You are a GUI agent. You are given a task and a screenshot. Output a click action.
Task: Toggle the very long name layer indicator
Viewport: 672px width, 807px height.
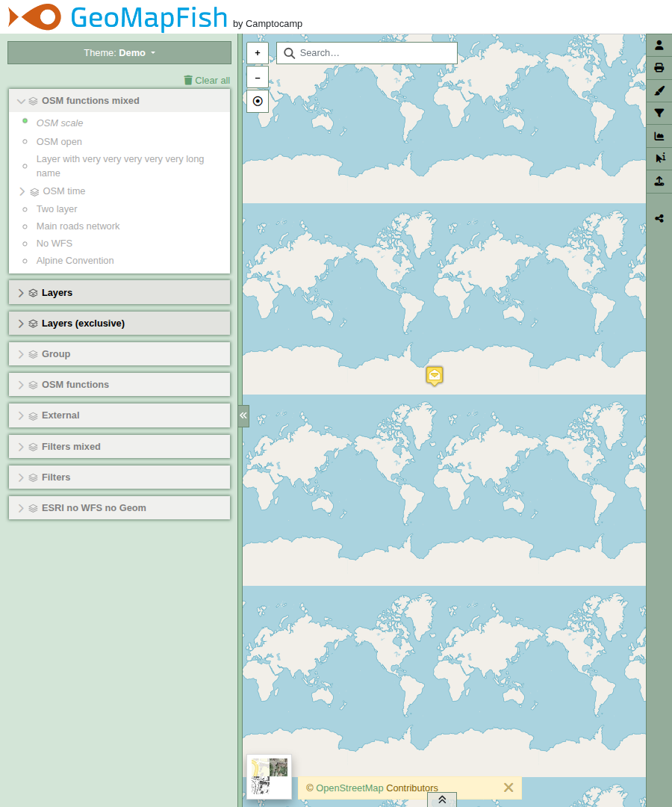pos(25,166)
